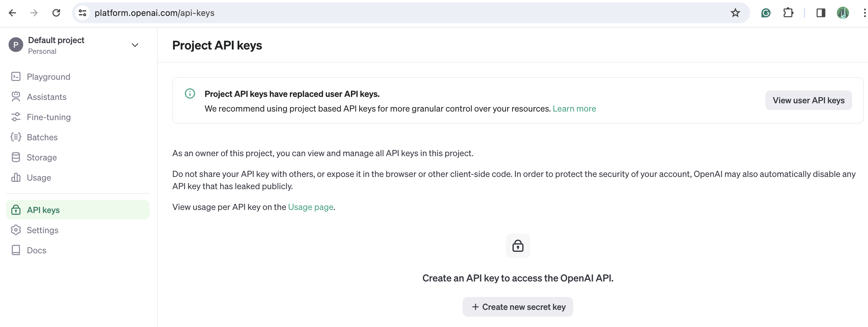This screenshot has width=868, height=327.
Task: Open the Learn more link
Action: tap(574, 108)
